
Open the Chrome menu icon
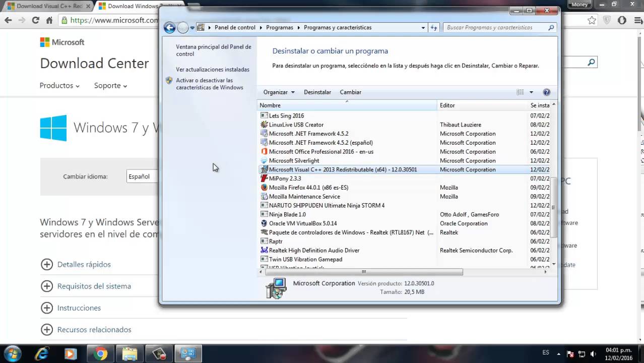(x=637, y=20)
